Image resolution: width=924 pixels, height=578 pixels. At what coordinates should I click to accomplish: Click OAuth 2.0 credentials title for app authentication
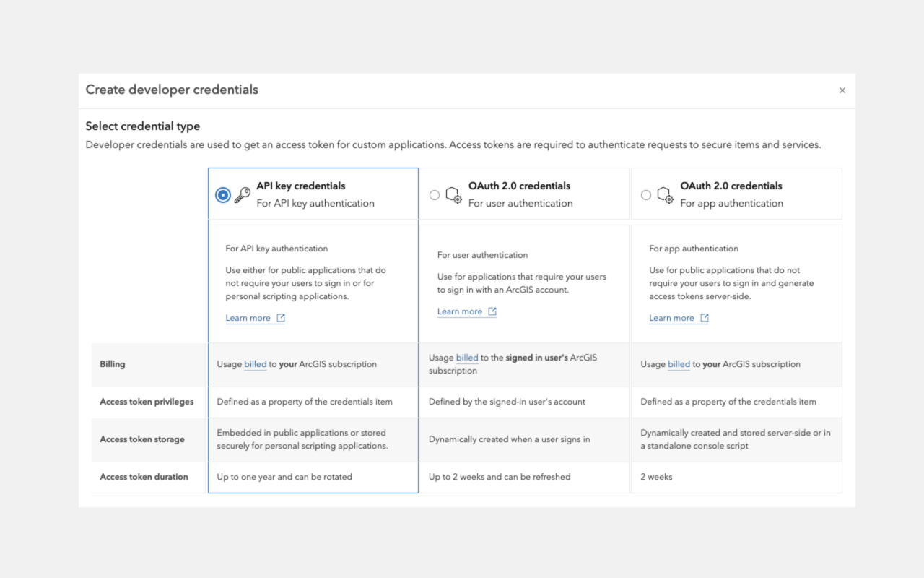pyautogui.click(x=731, y=186)
